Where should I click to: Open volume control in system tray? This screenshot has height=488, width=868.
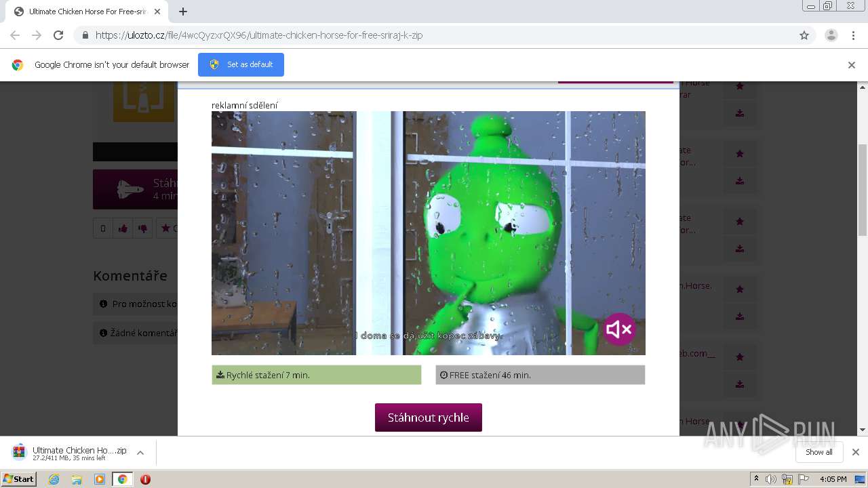771,479
